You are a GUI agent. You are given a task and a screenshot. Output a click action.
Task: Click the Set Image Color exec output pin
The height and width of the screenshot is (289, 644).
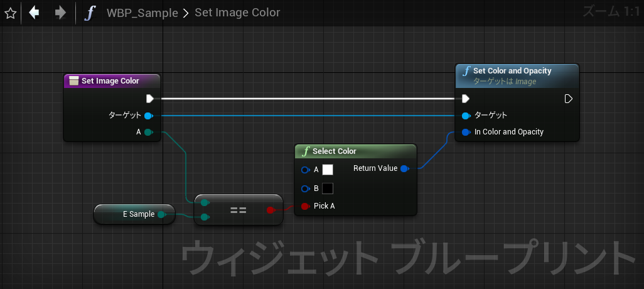[150, 99]
